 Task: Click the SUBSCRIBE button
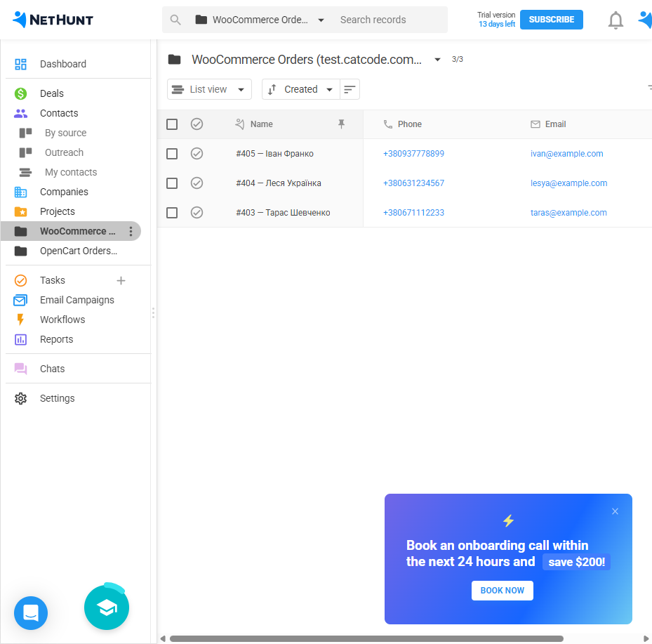coord(552,20)
